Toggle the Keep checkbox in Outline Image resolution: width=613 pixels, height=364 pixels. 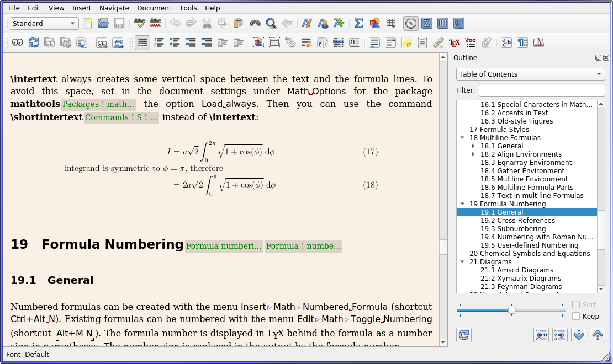click(576, 316)
